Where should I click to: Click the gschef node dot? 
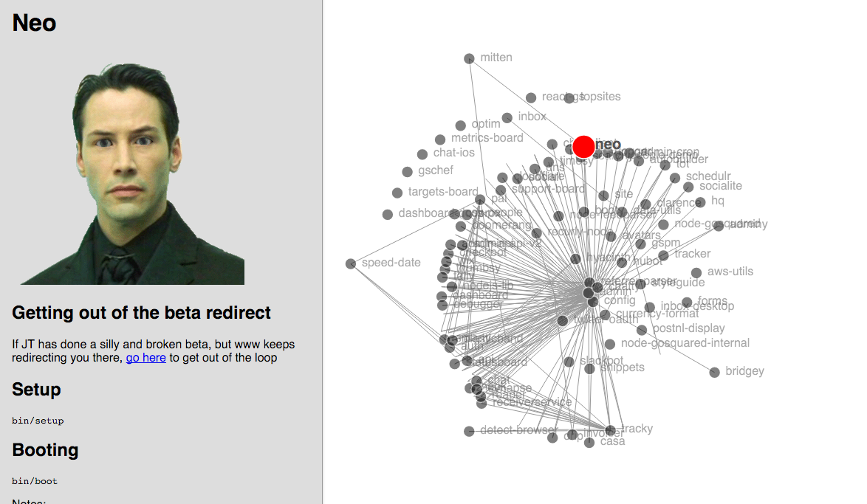pyautogui.click(x=408, y=172)
